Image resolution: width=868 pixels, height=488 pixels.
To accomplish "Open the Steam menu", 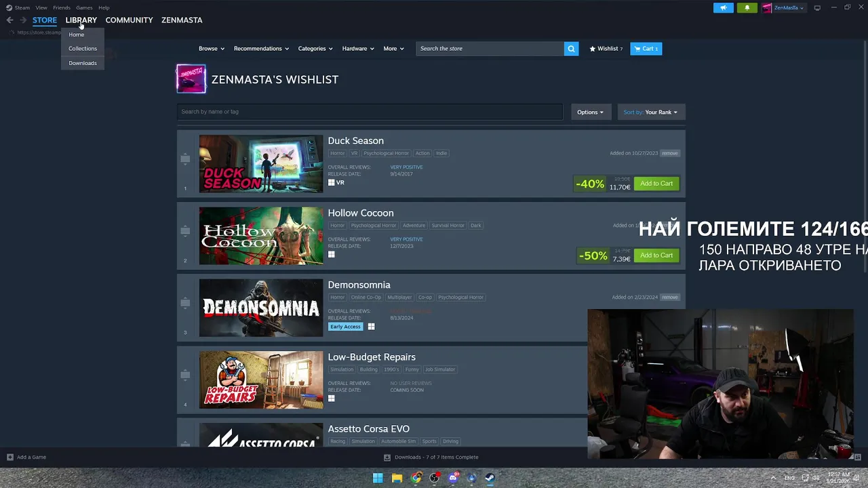I will [x=18, y=7].
